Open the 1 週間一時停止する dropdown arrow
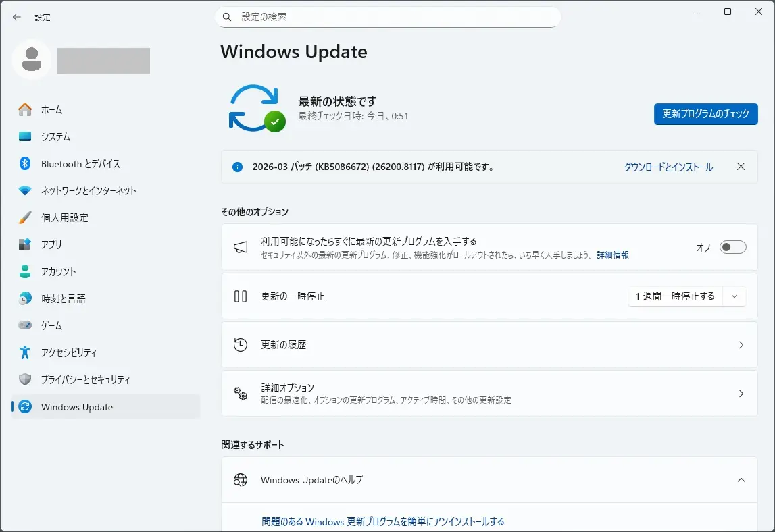775x532 pixels. 734,296
